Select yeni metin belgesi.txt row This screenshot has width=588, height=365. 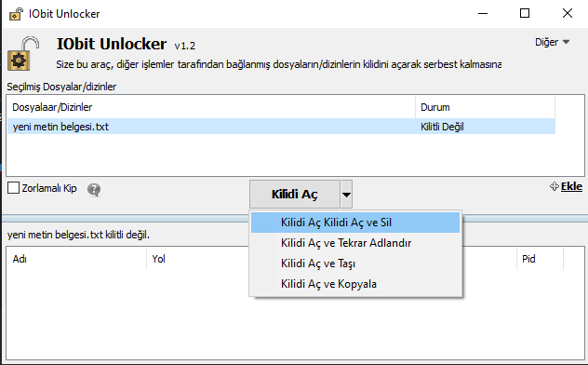coord(281,127)
